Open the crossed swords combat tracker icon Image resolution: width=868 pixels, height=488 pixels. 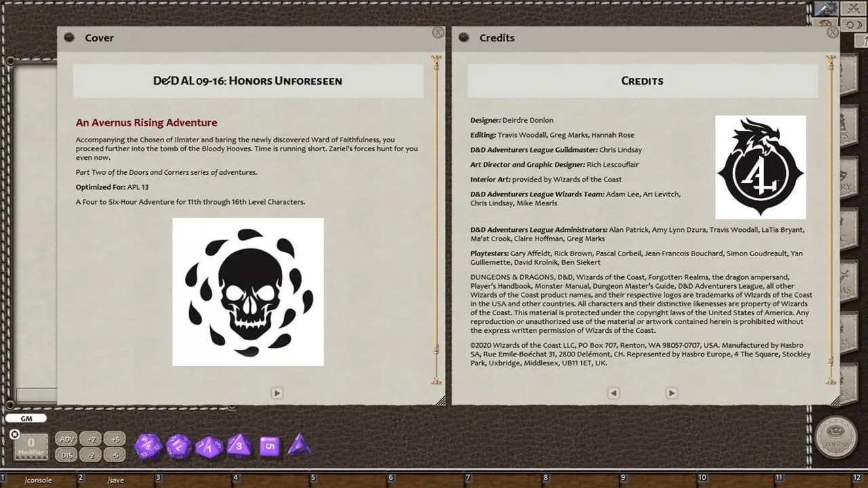point(853,9)
